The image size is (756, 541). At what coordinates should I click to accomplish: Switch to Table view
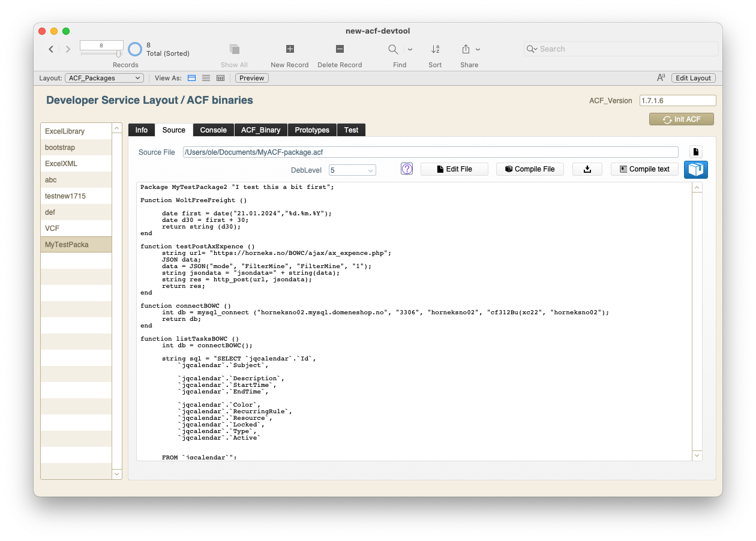coord(220,78)
